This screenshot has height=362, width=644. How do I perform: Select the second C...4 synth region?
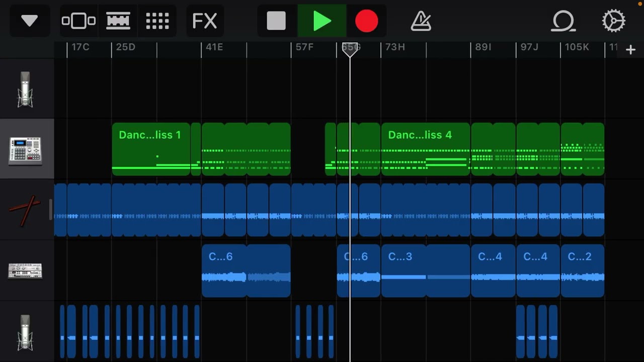tap(538, 270)
